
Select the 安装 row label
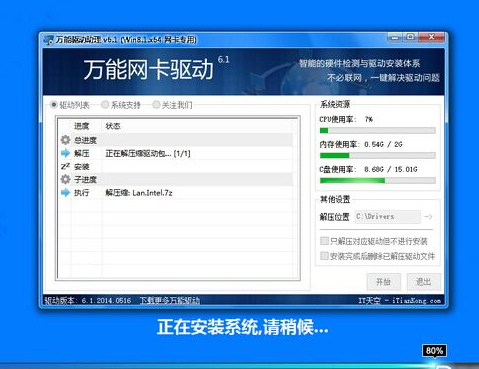(x=81, y=166)
